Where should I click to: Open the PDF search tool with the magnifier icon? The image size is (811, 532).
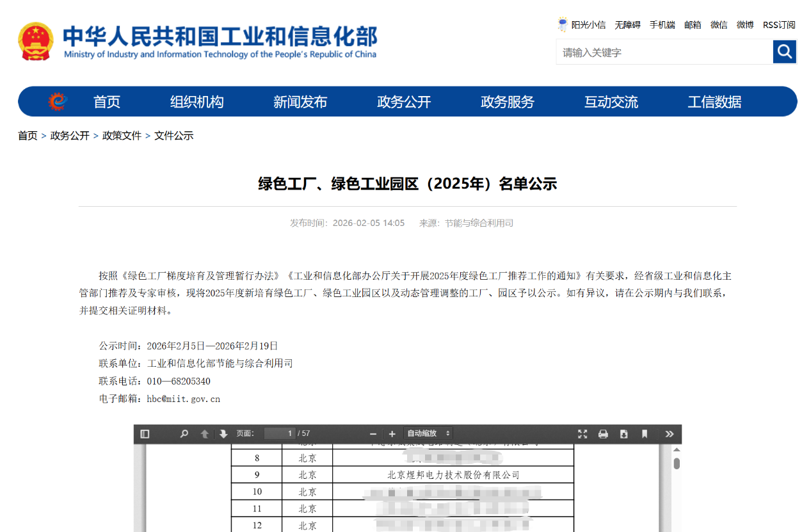point(184,433)
